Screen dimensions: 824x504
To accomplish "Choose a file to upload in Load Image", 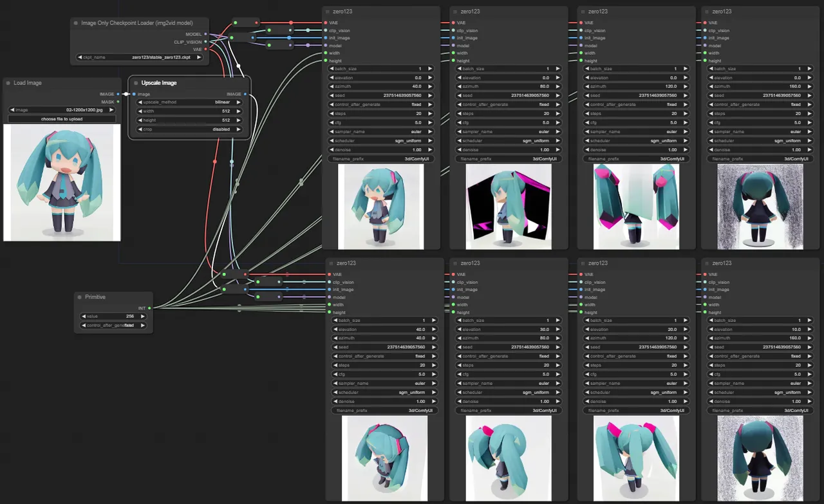I will (62, 119).
